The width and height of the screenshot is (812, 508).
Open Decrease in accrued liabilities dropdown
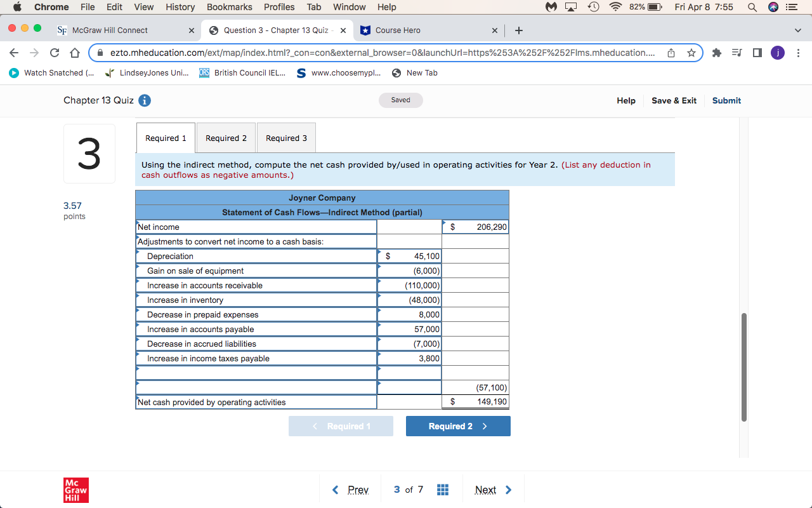click(256, 344)
